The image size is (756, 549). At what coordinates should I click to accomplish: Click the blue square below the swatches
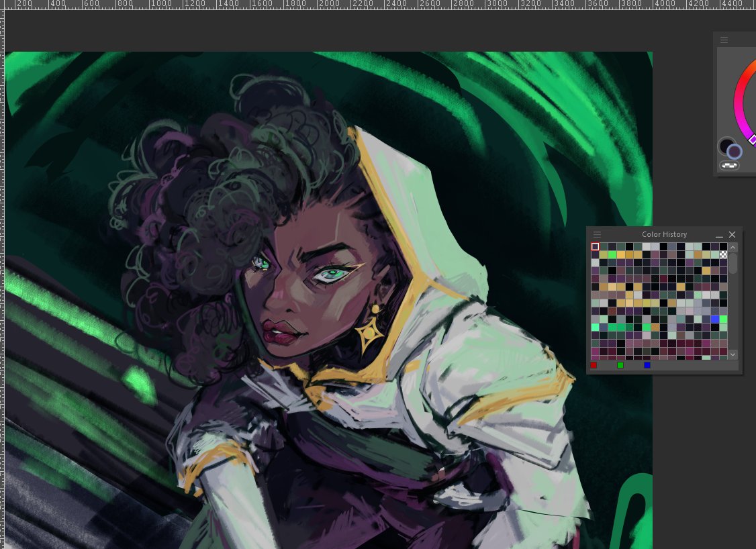point(647,365)
